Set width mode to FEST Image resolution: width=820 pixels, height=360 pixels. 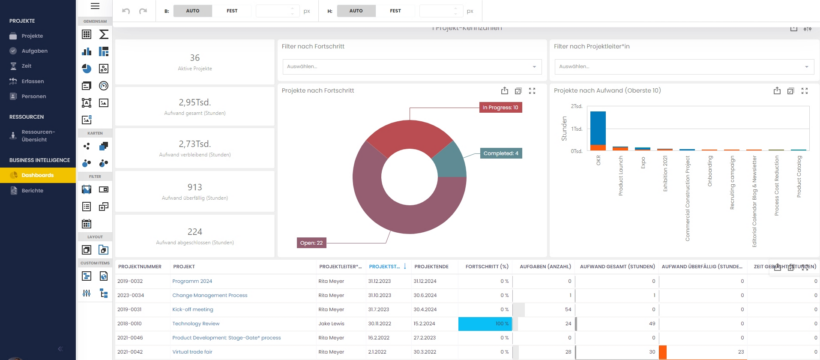pos(232,11)
